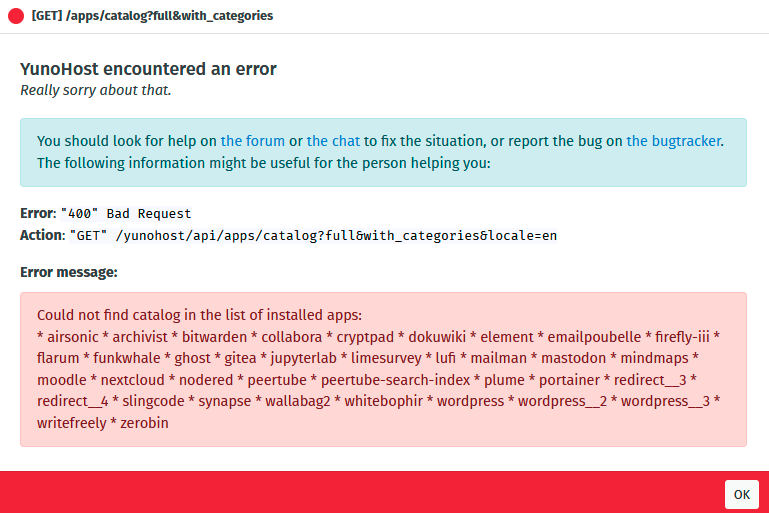Image resolution: width=769 pixels, height=513 pixels.
Task: Click the /yunohost/api/apps/catalog action URL
Action: tap(336, 236)
